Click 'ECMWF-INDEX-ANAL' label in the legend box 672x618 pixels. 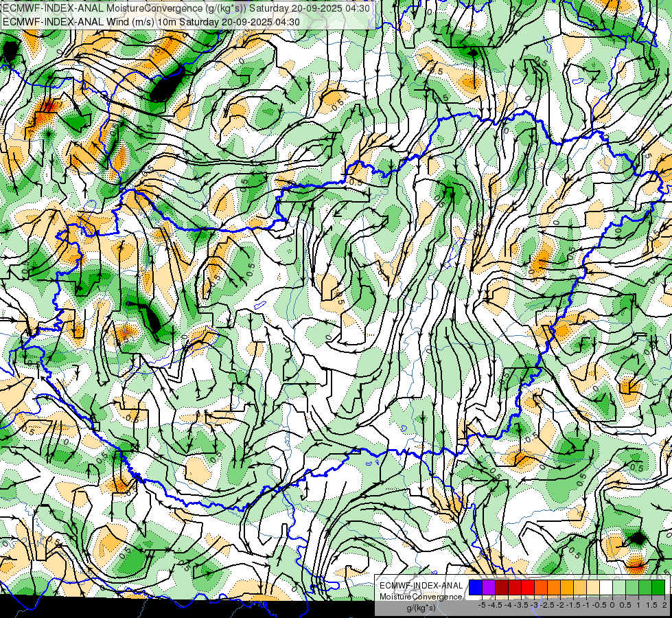421,586
